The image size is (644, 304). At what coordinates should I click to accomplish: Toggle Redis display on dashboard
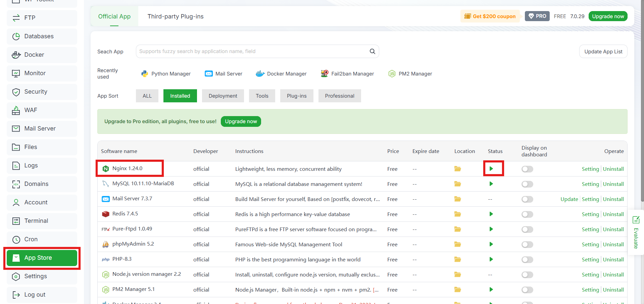click(x=527, y=214)
